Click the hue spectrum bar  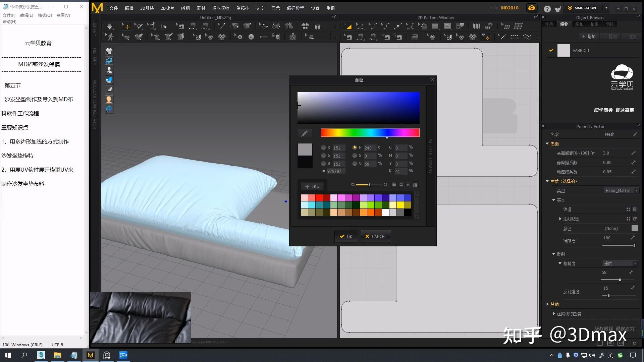(370, 133)
